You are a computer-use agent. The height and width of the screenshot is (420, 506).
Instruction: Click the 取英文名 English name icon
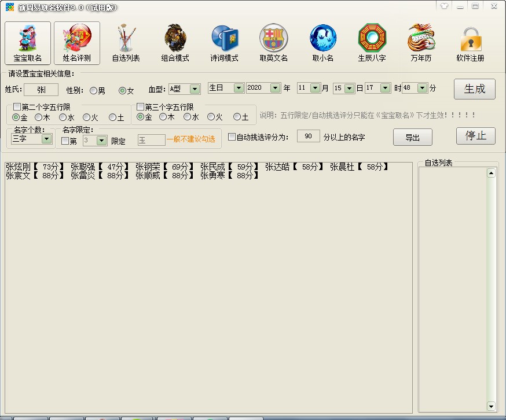point(273,43)
